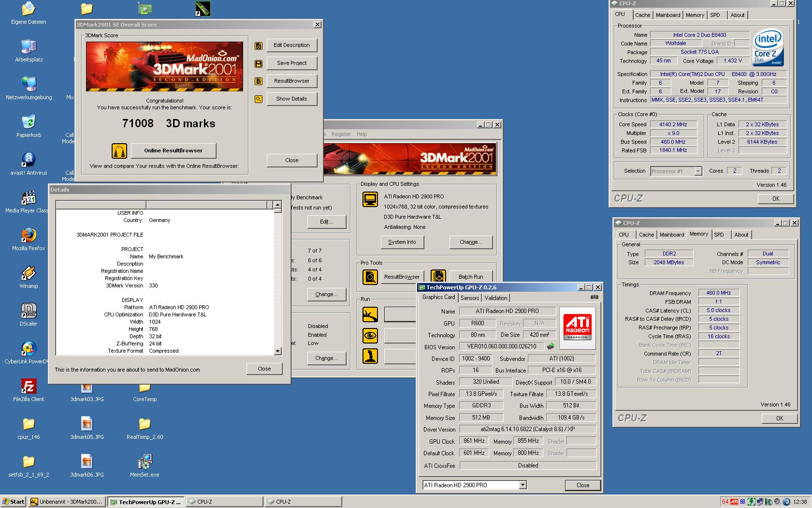812x508 pixels.
Task: Click the Close button in GPU-Z
Action: tap(582, 485)
